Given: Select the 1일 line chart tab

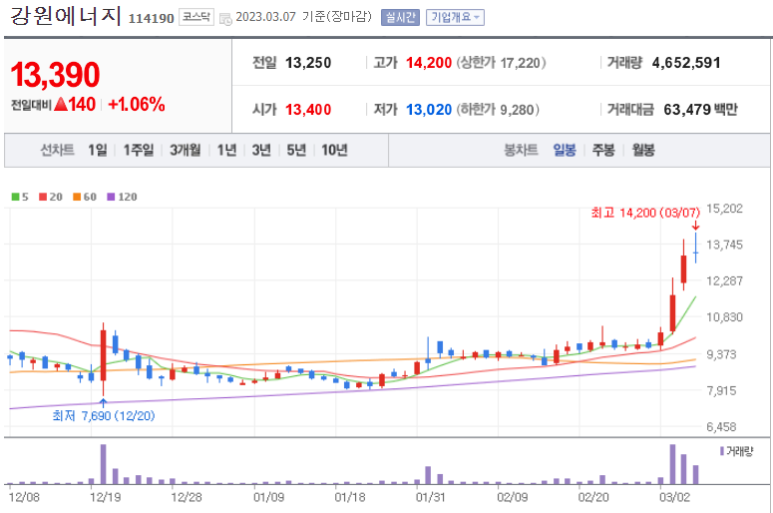Looking at the screenshot, I should pos(97,150).
